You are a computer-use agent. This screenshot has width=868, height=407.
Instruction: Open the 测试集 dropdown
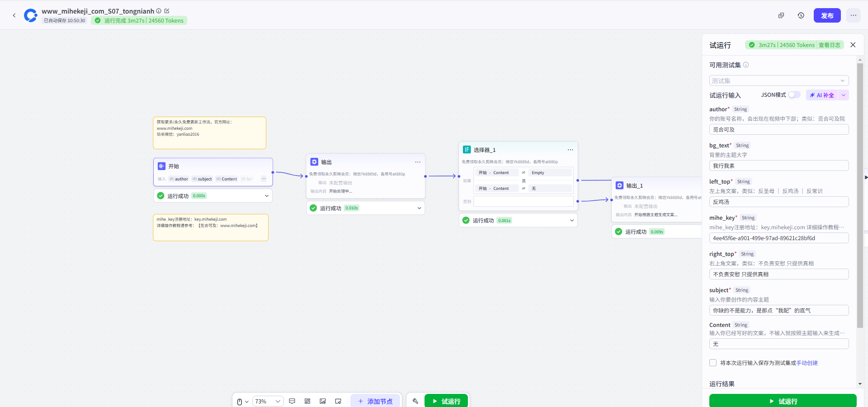pos(778,80)
